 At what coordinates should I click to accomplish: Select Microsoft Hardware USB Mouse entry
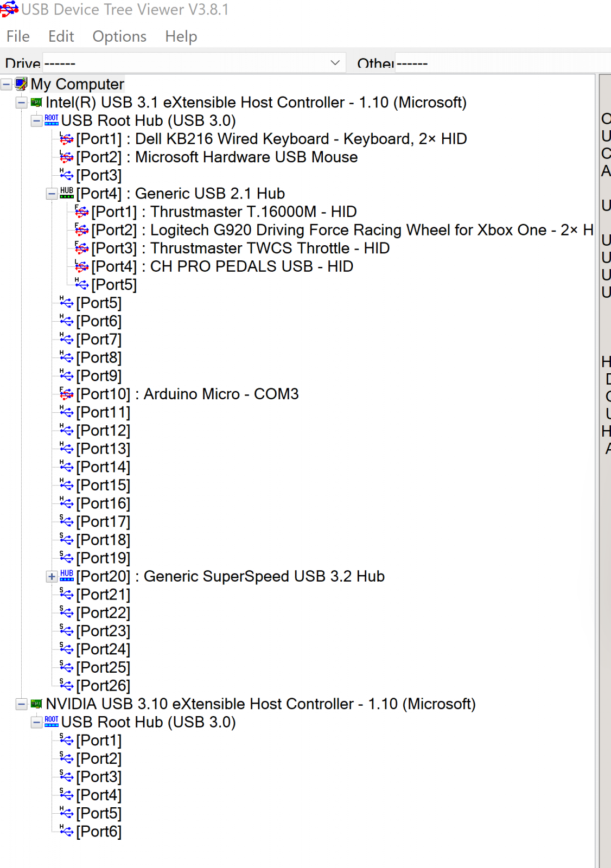tap(217, 157)
